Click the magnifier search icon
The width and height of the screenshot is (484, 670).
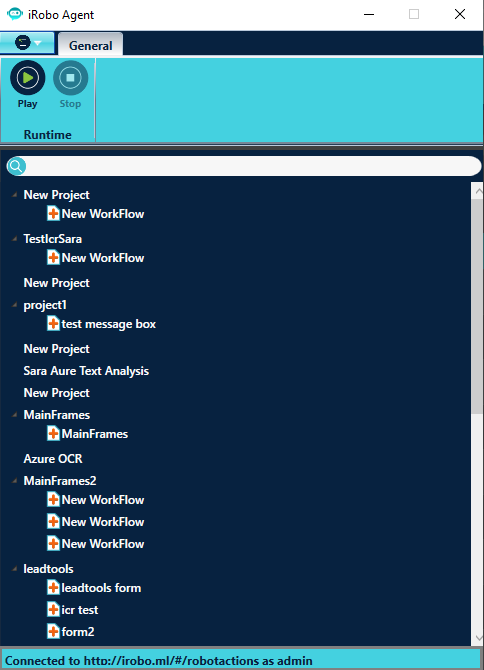[x=16, y=166]
